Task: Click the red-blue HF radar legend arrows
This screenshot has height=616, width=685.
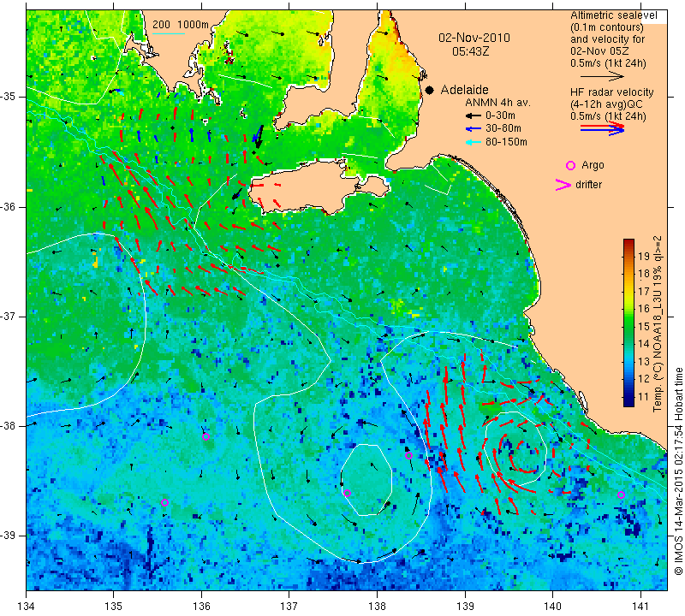Action: point(602,128)
